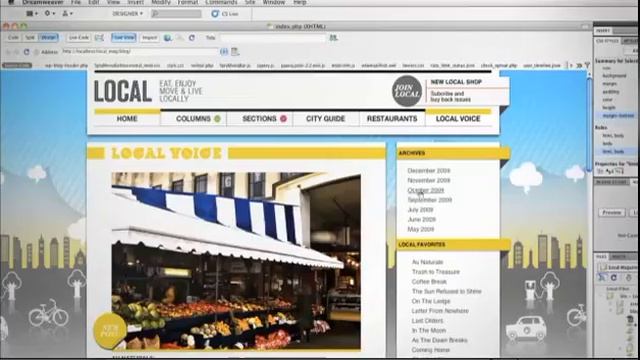Viewport: 640px width, 360px height.
Task: Toggle Live View button
Action: [x=124, y=38]
